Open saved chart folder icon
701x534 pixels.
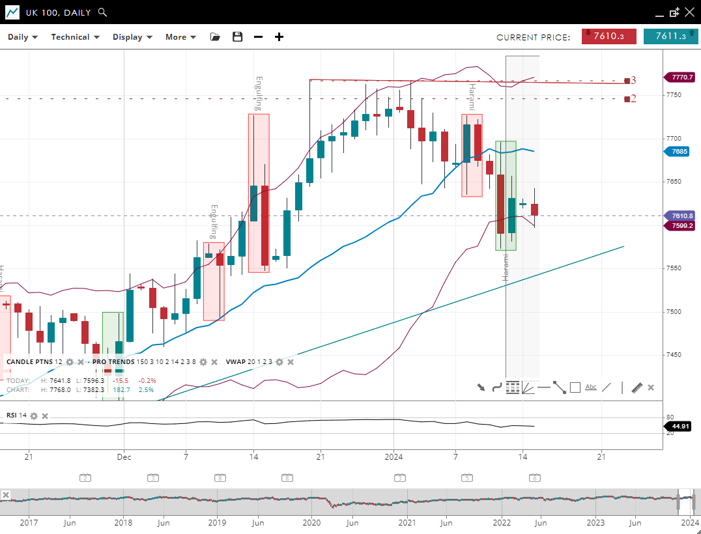point(215,37)
